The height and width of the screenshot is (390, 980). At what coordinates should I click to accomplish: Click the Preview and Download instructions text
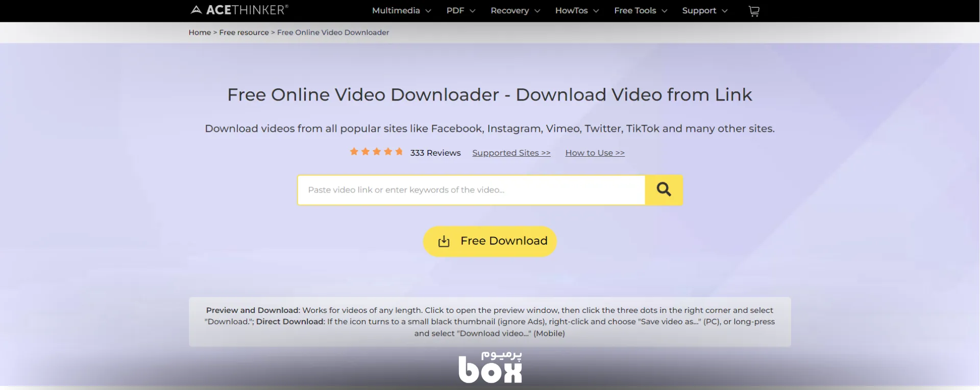489,322
